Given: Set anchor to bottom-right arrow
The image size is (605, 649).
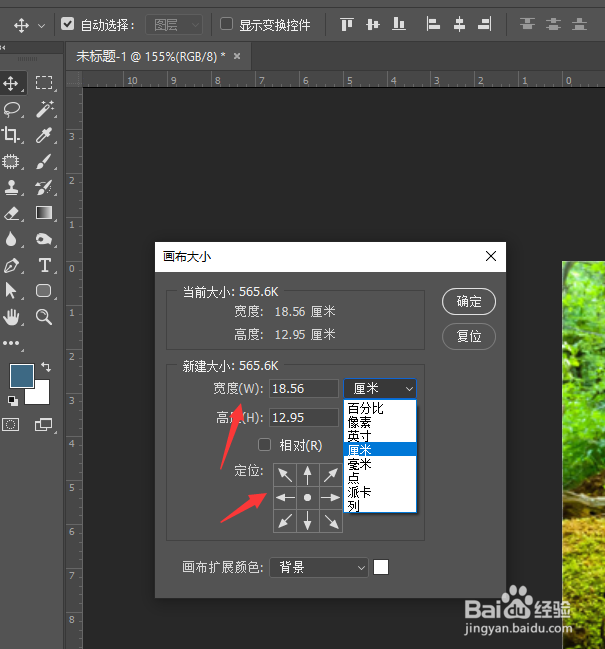Looking at the screenshot, I should tap(331, 521).
